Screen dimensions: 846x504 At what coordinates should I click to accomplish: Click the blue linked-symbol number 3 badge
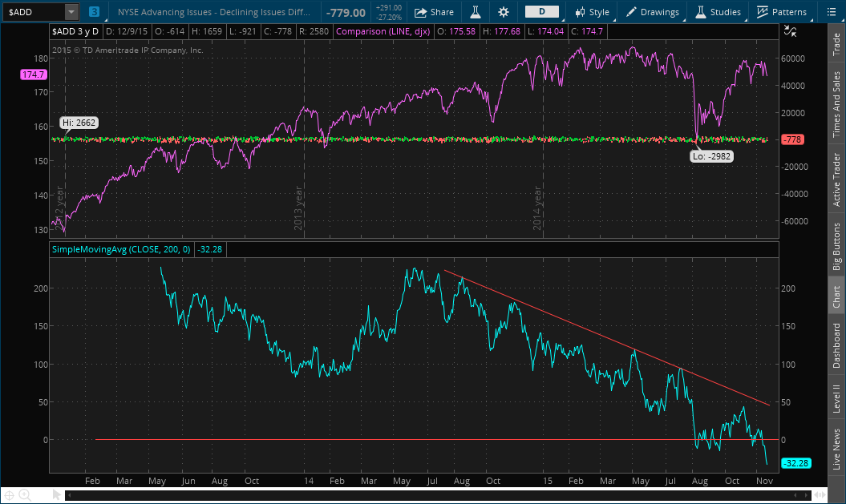[95, 12]
